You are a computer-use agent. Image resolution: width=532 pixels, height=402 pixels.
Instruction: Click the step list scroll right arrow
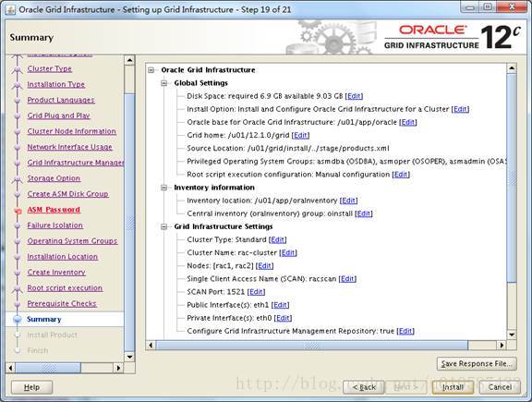[118, 368]
